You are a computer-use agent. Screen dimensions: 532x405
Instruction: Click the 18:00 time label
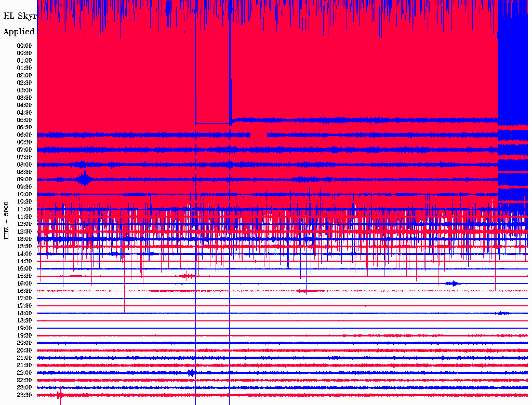point(24,314)
